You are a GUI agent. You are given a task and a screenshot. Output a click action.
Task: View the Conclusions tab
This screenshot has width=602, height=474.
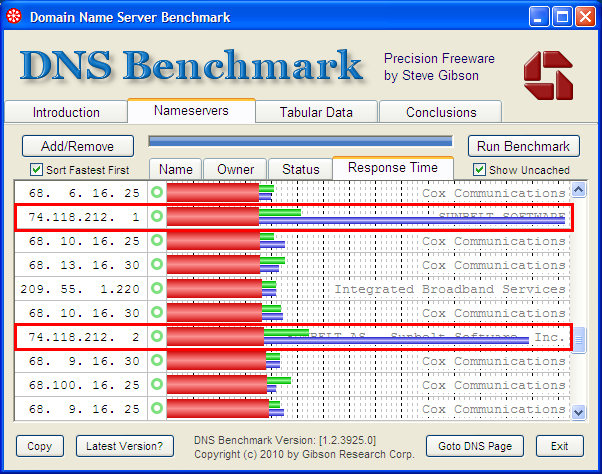click(441, 112)
